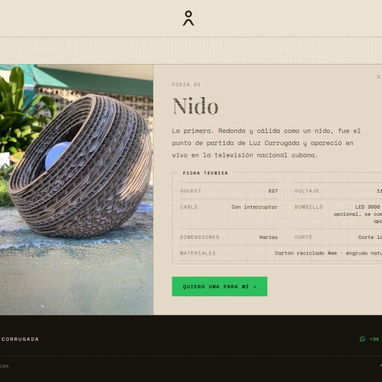Click the WhatsApp icon in the footer
The image size is (382, 382).
(x=362, y=339)
